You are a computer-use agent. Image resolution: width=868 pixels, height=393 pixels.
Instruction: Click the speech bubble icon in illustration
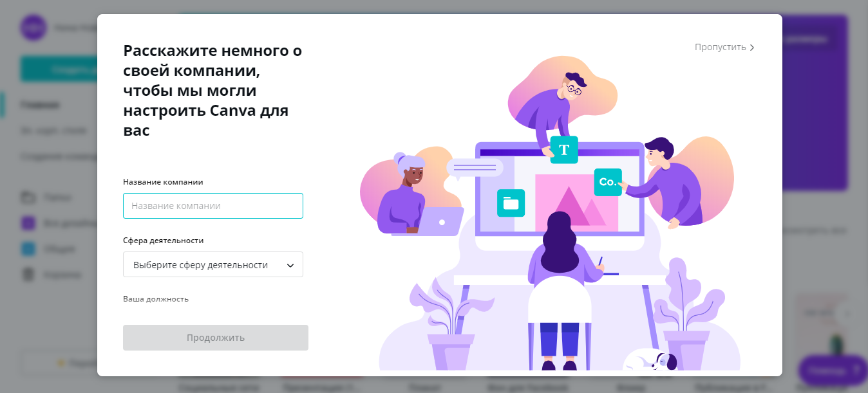[475, 169]
